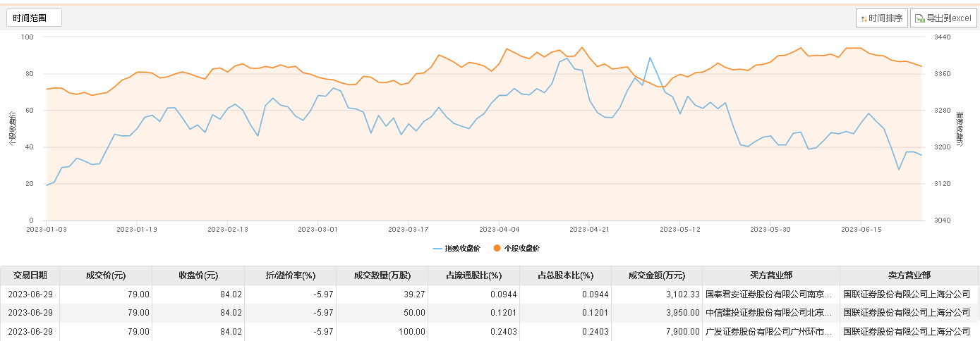This screenshot has width=980, height=341.
Task: Select the row with 7,900.00 amount
Action: [490, 330]
